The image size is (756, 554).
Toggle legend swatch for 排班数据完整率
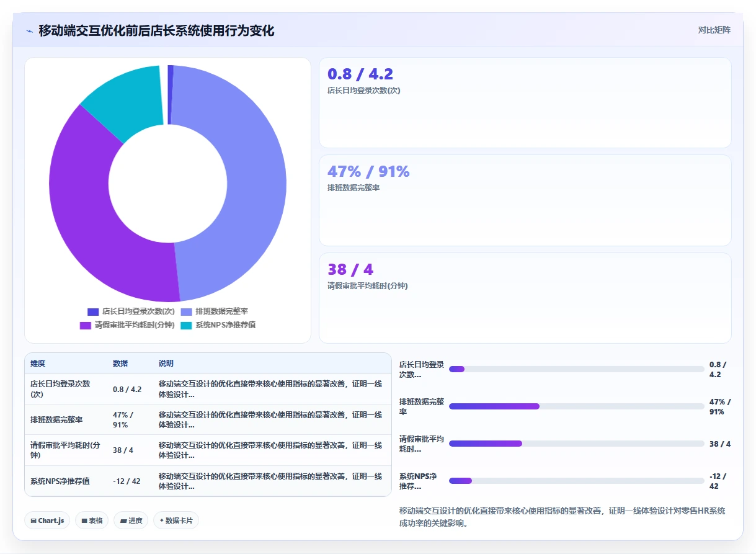(x=186, y=311)
